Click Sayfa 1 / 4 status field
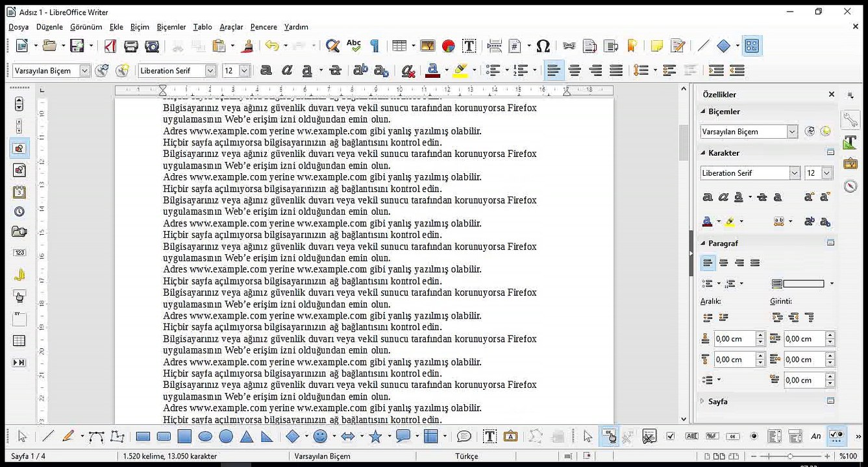 [x=29, y=456]
